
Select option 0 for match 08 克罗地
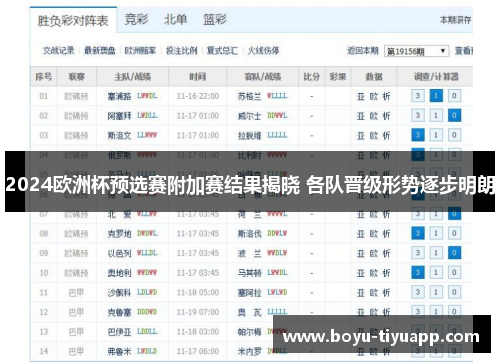point(454,233)
